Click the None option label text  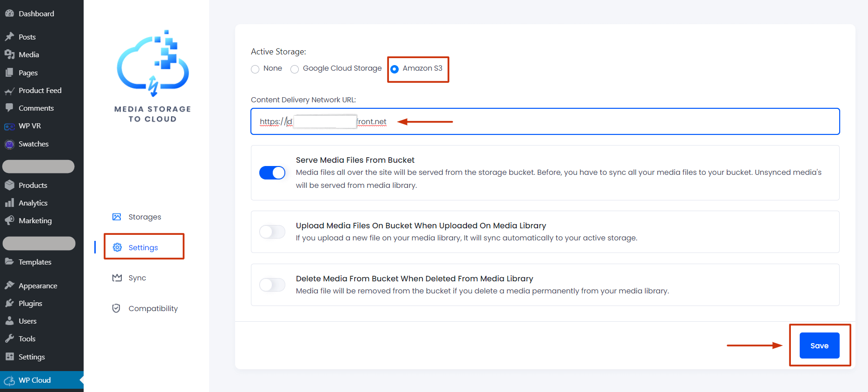point(273,68)
